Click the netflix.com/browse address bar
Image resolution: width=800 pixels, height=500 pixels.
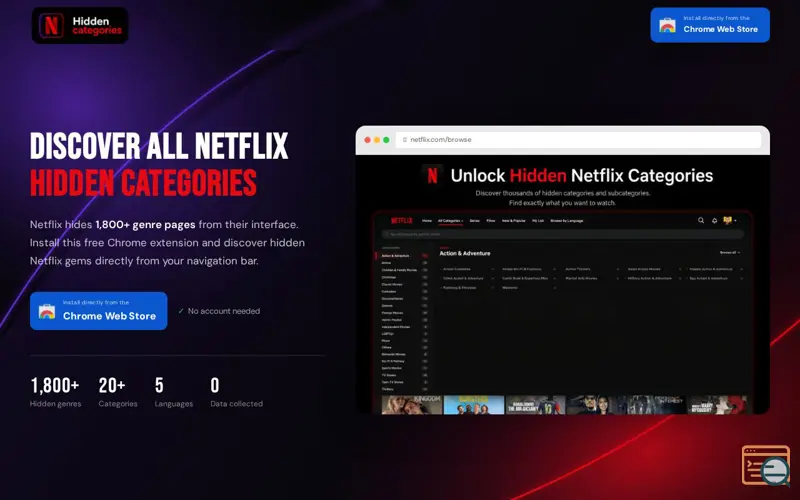click(x=578, y=139)
